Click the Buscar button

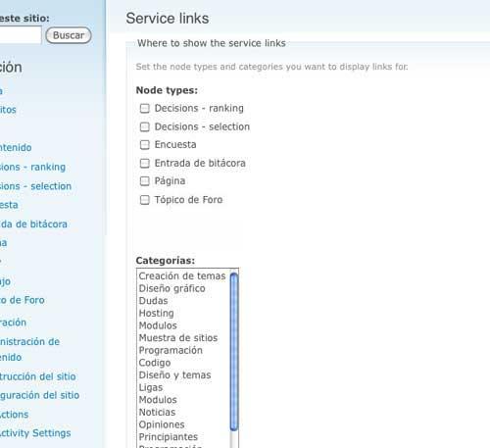pyautogui.click(x=69, y=35)
